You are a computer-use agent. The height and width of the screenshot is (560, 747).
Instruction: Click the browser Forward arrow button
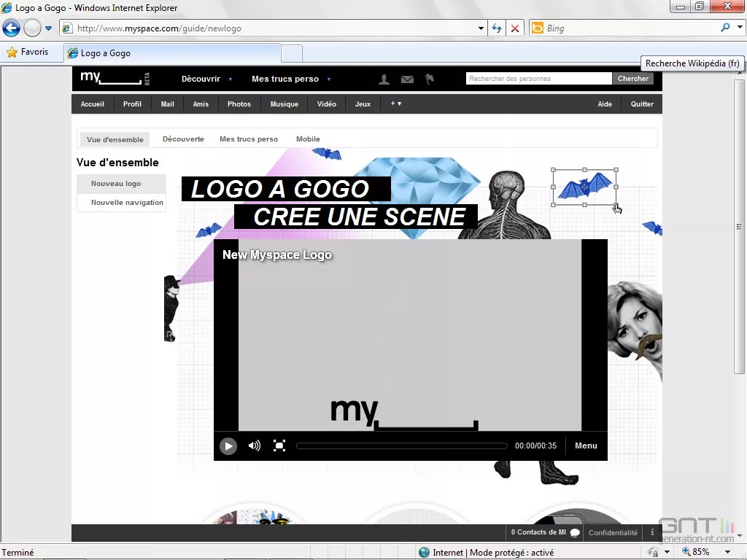pos(32,28)
